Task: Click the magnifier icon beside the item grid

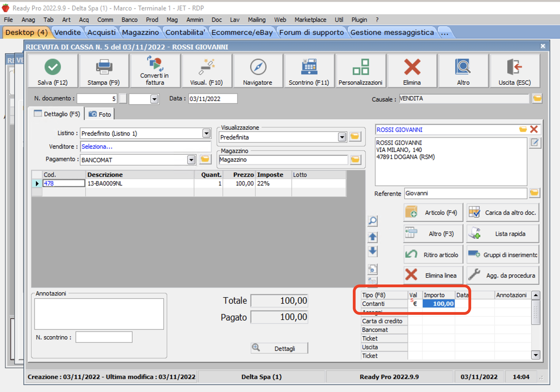Action: click(x=372, y=221)
